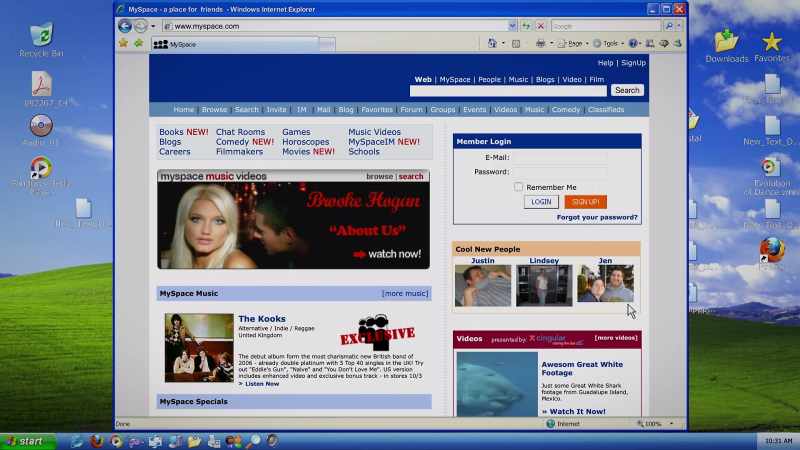Click the IE Home toolbar icon
800x450 pixels.
click(x=492, y=43)
